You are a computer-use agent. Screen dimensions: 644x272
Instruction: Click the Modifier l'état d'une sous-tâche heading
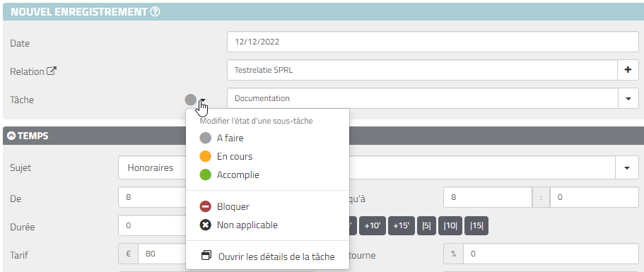[x=257, y=121]
